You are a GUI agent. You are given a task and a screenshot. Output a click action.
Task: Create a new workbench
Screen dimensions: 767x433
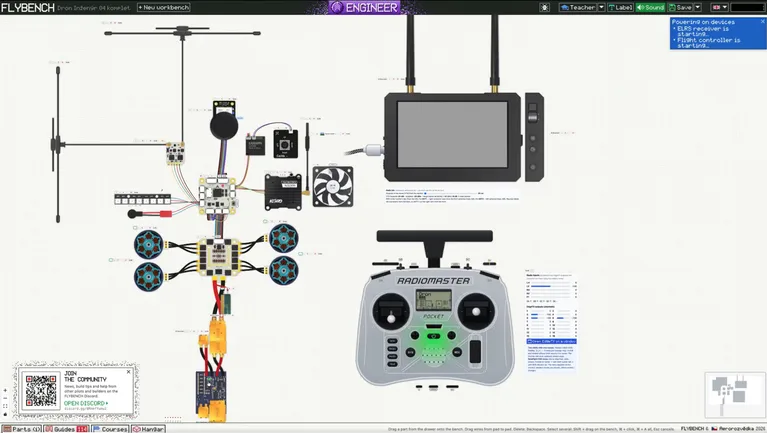point(163,7)
